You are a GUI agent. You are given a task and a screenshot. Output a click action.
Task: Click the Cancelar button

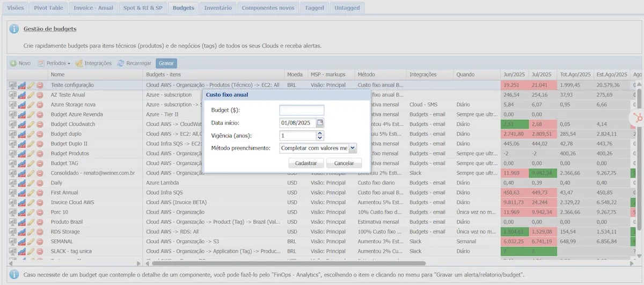344,163
